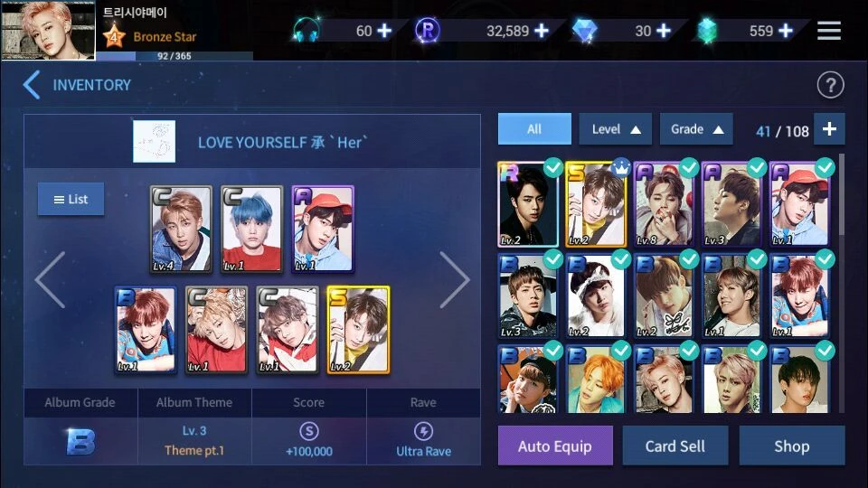This screenshot has width=868, height=488.
Task: Show next album with right arrow
Action: coord(455,279)
